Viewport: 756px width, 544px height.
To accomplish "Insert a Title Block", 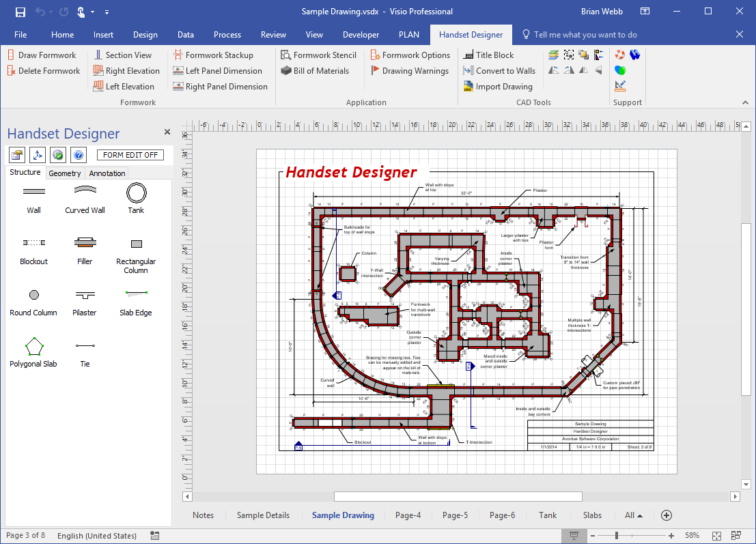I will pos(488,55).
